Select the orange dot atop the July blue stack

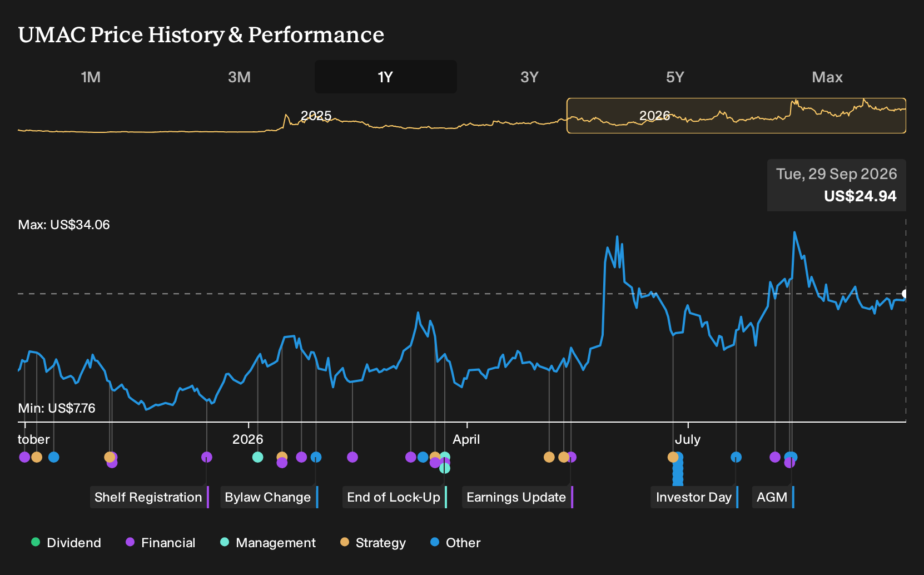pos(673,457)
